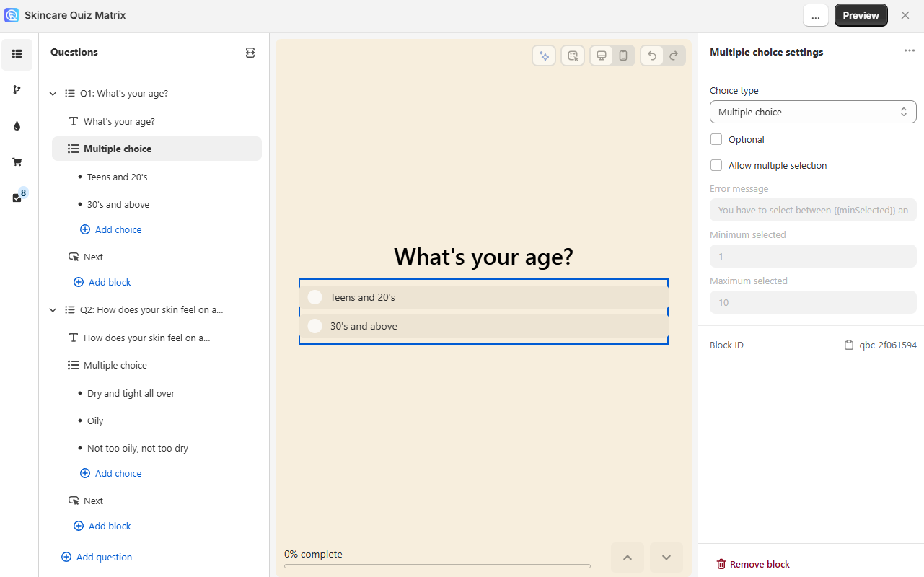Open the Choice type dropdown
924x577 pixels.
pos(813,112)
